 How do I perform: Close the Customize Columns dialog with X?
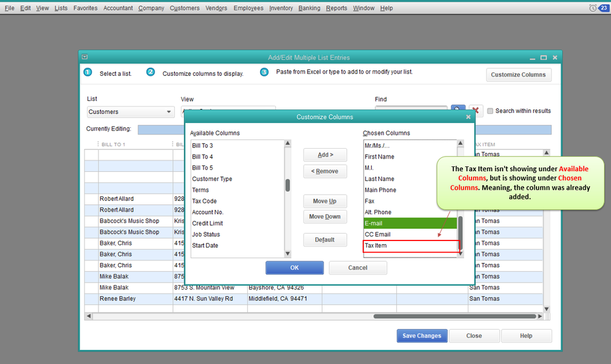[x=468, y=117]
